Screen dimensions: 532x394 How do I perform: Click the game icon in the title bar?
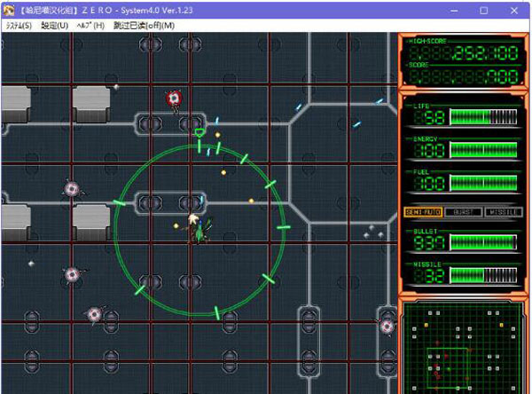tap(9, 10)
